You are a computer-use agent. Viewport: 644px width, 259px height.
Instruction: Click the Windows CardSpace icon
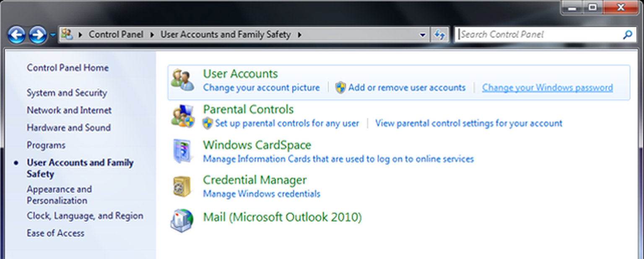click(x=183, y=152)
